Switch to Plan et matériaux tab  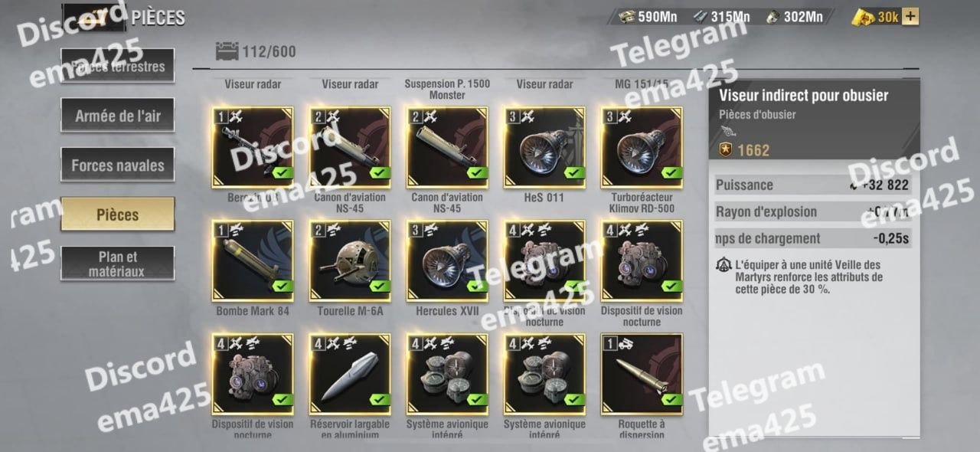[118, 264]
